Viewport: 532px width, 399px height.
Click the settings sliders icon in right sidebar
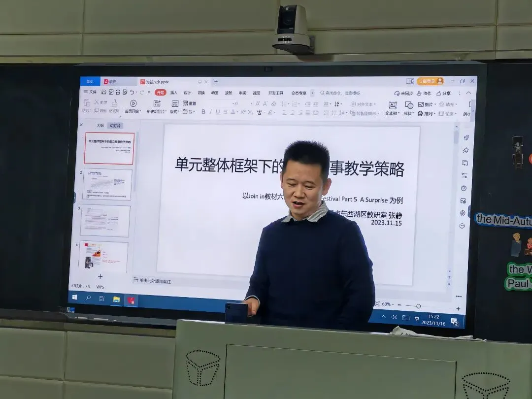pos(465,175)
